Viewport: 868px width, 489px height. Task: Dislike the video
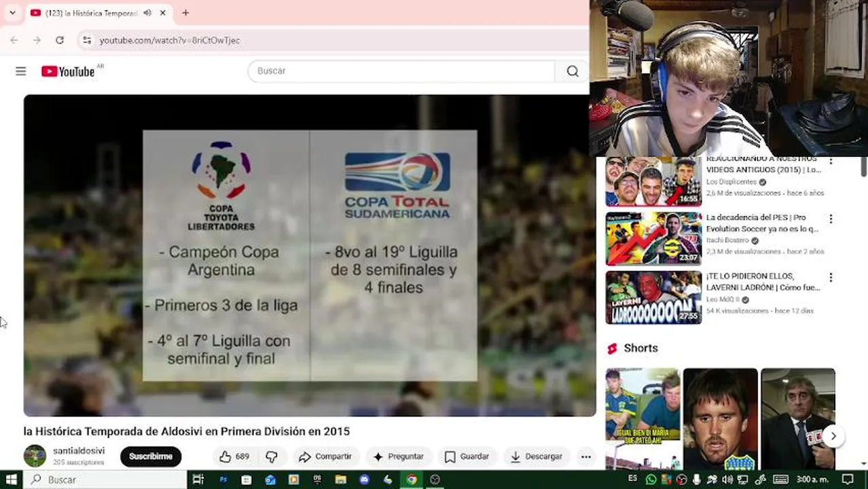[272, 456]
